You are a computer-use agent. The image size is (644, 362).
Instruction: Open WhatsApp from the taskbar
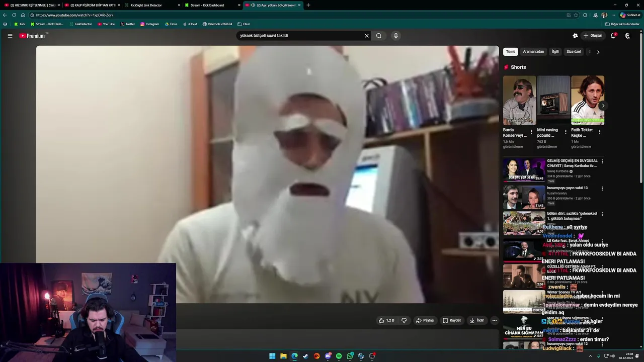point(350,356)
